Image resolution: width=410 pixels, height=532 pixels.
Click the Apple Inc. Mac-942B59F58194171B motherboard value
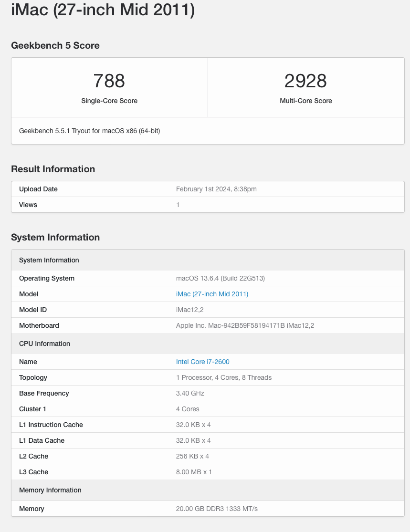coord(245,326)
